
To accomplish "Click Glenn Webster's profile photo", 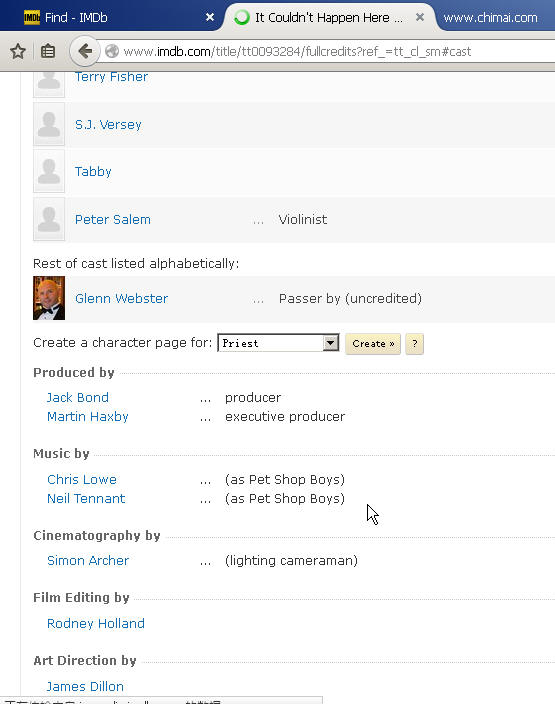I will pos(49,298).
